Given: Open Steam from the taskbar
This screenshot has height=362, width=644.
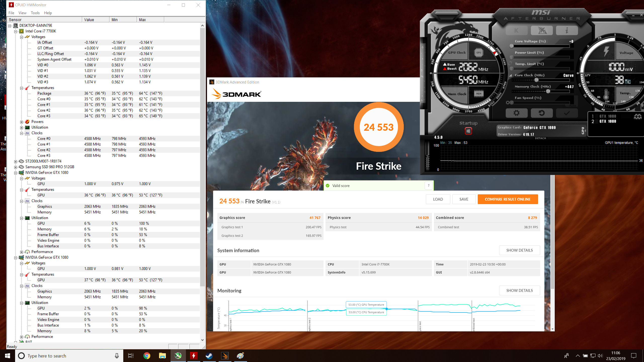Looking at the screenshot, I should pos(209,356).
